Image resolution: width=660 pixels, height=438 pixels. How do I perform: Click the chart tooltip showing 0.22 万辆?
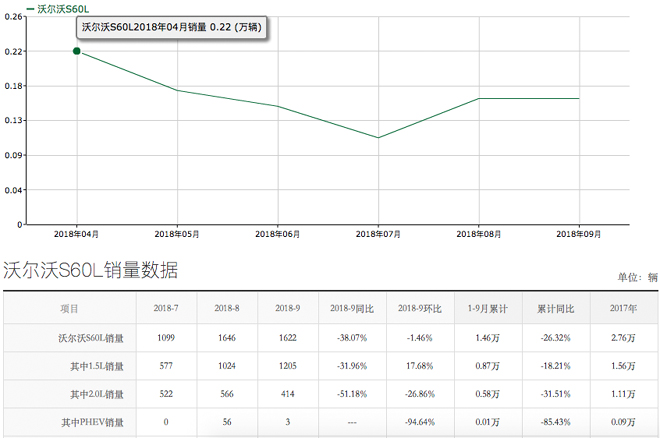(x=172, y=27)
